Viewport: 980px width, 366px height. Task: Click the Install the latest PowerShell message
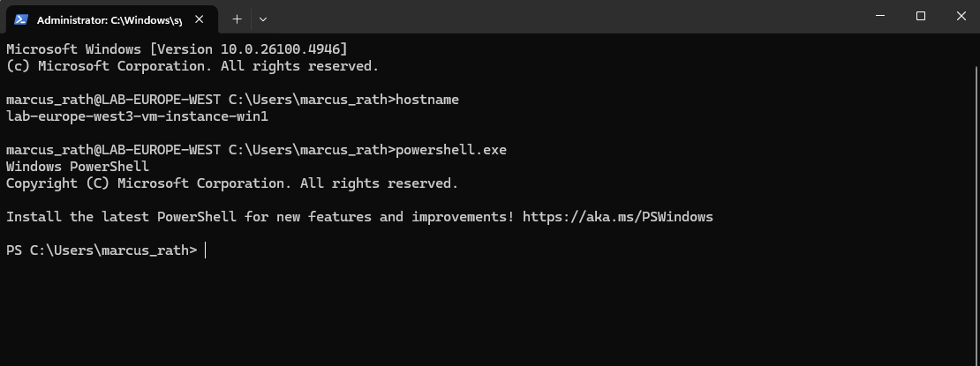click(x=260, y=217)
